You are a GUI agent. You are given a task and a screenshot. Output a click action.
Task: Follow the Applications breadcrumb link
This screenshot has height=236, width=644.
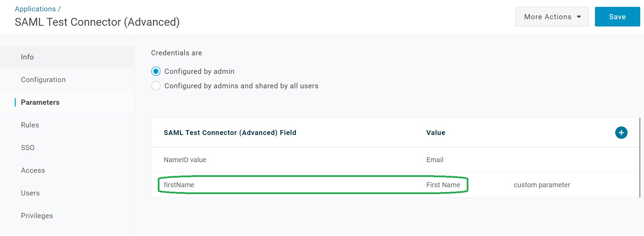[35, 9]
